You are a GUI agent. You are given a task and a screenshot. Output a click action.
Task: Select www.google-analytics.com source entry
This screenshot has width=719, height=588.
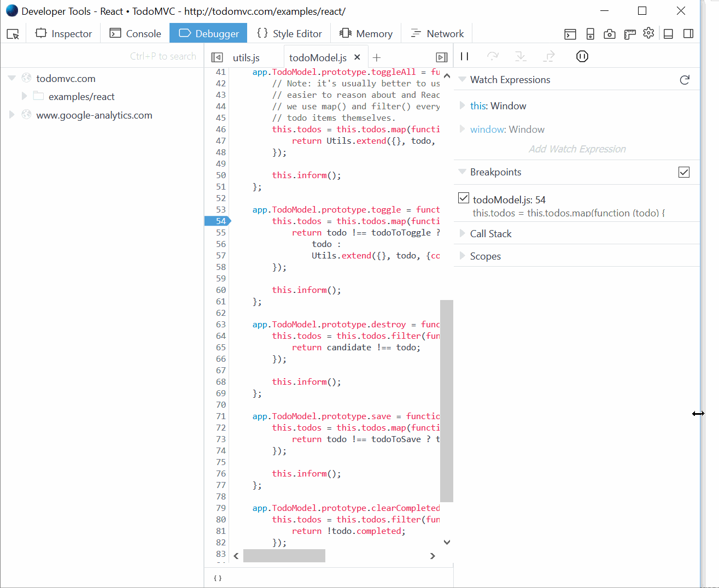(x=94, y=115)
